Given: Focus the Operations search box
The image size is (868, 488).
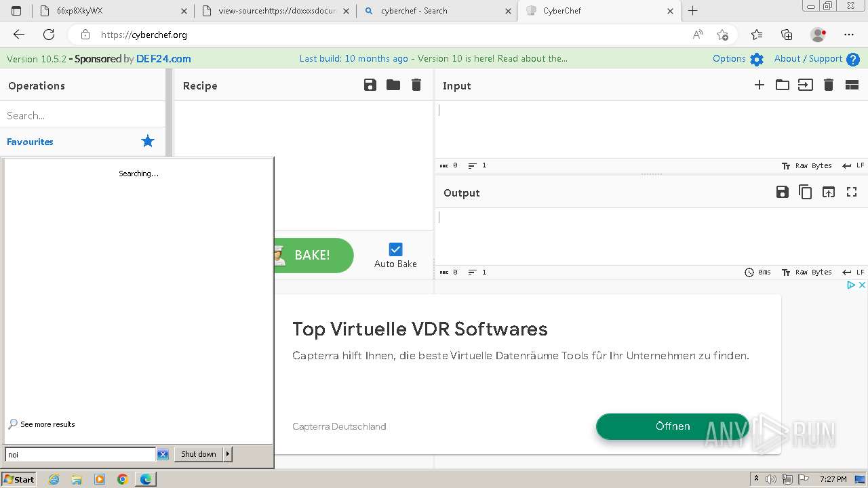Looking at the screenshot, I should pyautogui.click(x=83, y=115).
